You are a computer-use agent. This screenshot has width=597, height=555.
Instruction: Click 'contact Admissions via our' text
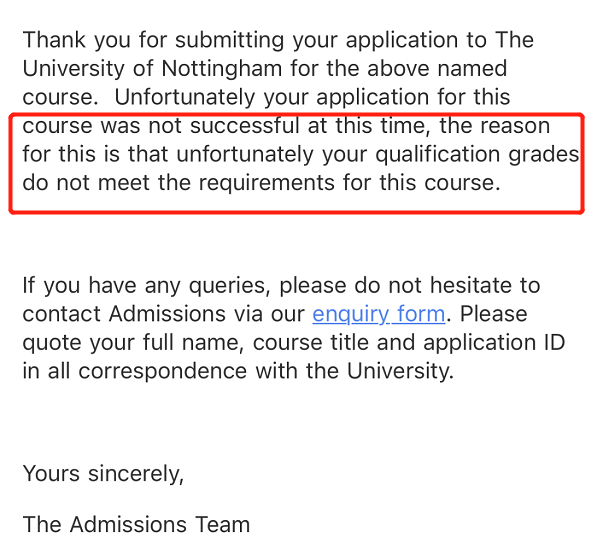tap(163, 314)
